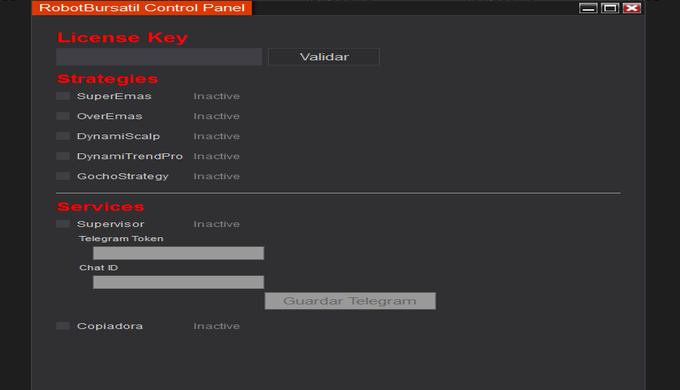
Task: Maximize the RobotBursatil Control Panel window
Action: point(610,8)
